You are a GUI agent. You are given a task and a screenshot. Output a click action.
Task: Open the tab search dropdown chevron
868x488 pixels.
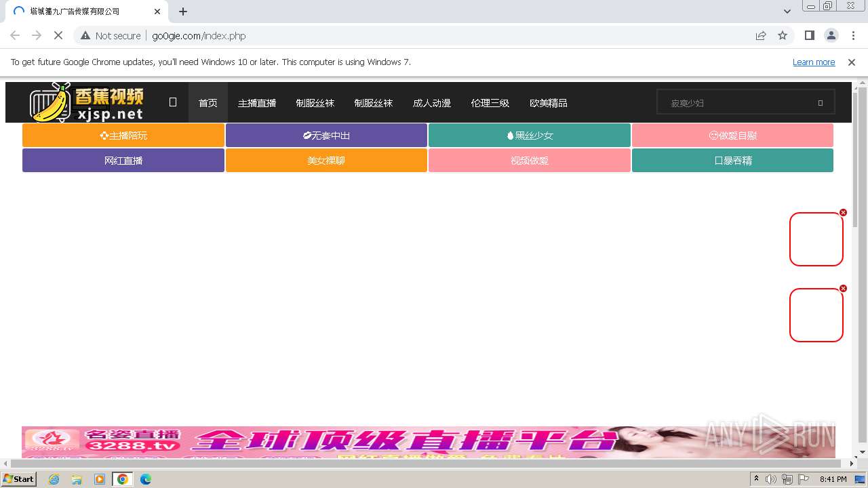[787, 12]
